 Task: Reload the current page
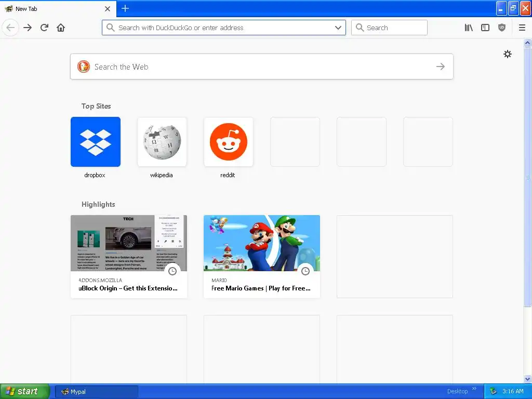click(x=44, y=28)
